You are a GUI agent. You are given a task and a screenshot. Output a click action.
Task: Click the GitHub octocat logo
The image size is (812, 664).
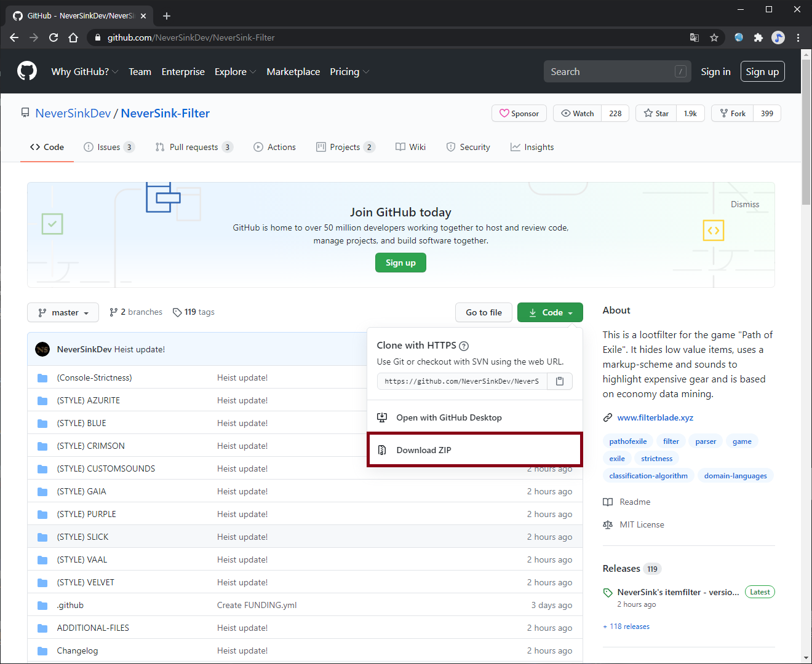click(27, 71)
